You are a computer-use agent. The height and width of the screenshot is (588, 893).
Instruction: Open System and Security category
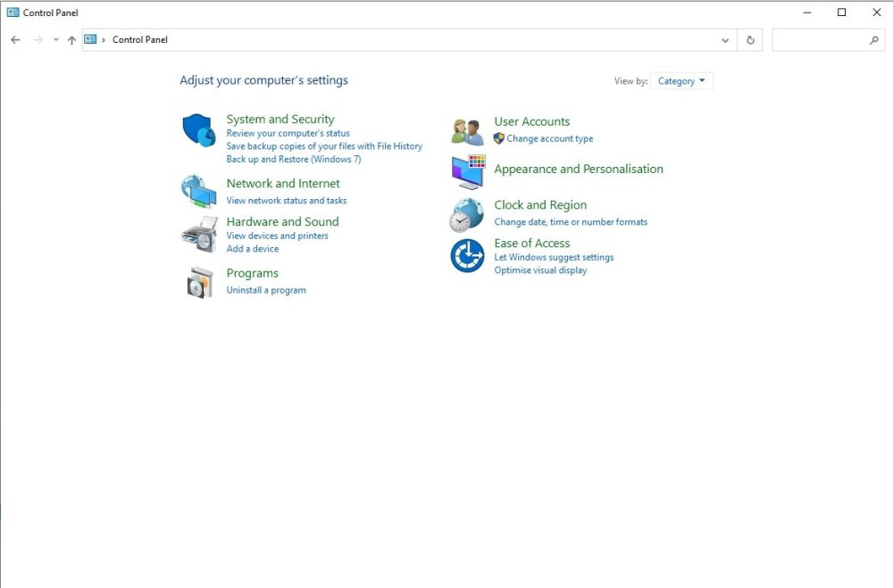(280, 119)
